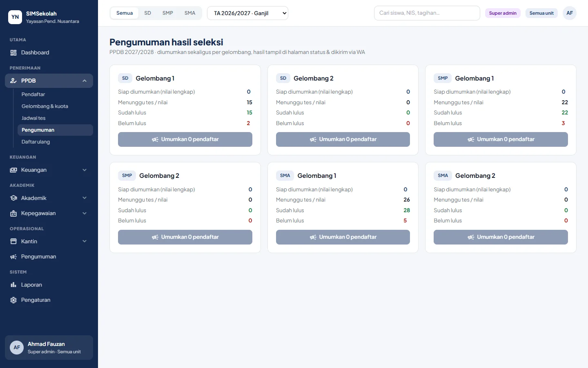Click the Kantin store icon

tap(13, 242)
